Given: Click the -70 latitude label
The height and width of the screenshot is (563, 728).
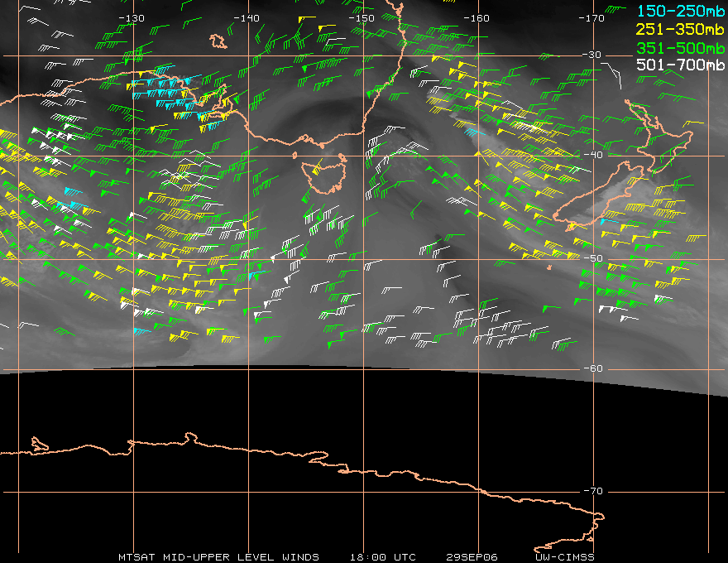Looking at the screenshot, I should click(593, 491).
